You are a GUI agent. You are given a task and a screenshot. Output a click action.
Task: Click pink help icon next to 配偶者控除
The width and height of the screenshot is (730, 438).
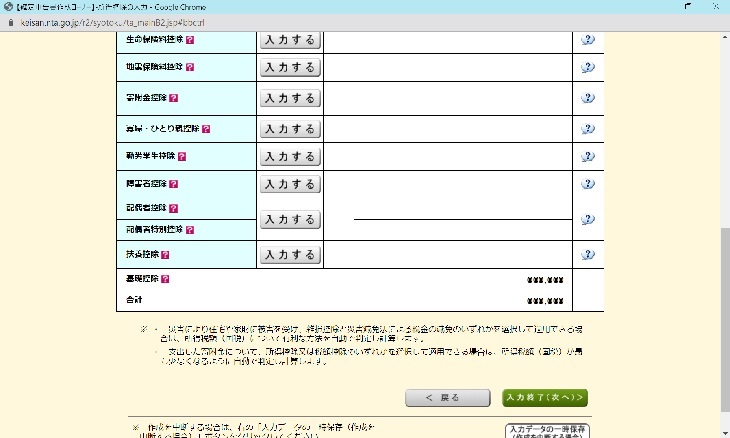(x=174, y=208)
